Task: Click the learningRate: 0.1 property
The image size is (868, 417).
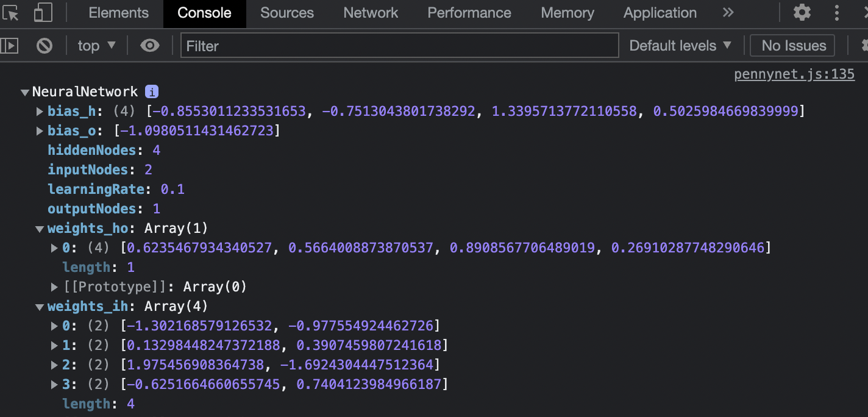Action: pos(116,189)
